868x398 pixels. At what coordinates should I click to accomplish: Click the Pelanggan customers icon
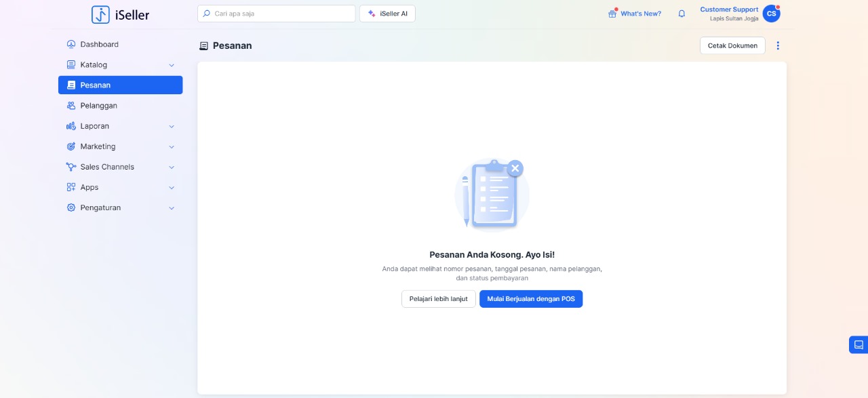[71, 106]
